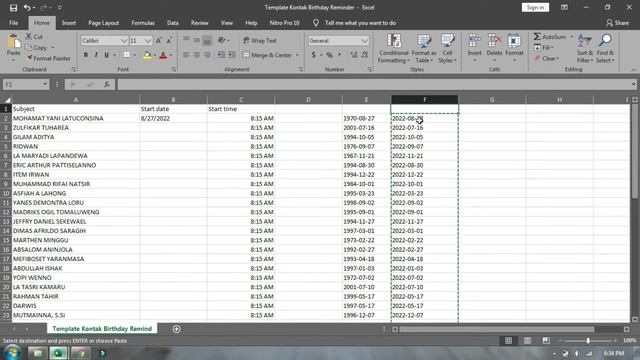Switch to the Formulas tab
The image size is (640, 360).
point(143,23)
